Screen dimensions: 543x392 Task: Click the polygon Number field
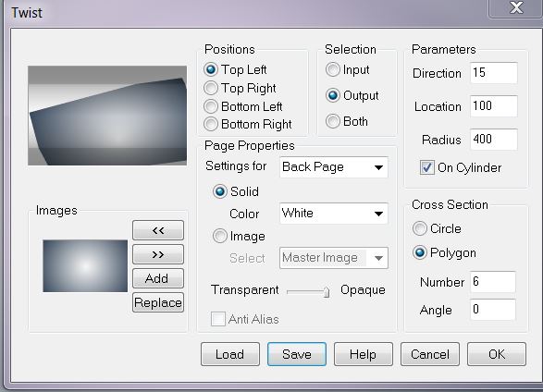(x=492, y=282)
